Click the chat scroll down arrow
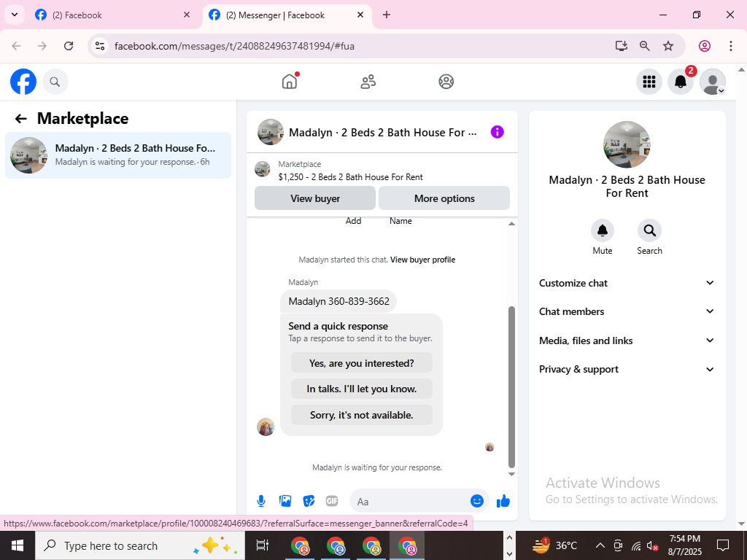The width and height of the screenshot is (747, 560). (x=511, y=474)
